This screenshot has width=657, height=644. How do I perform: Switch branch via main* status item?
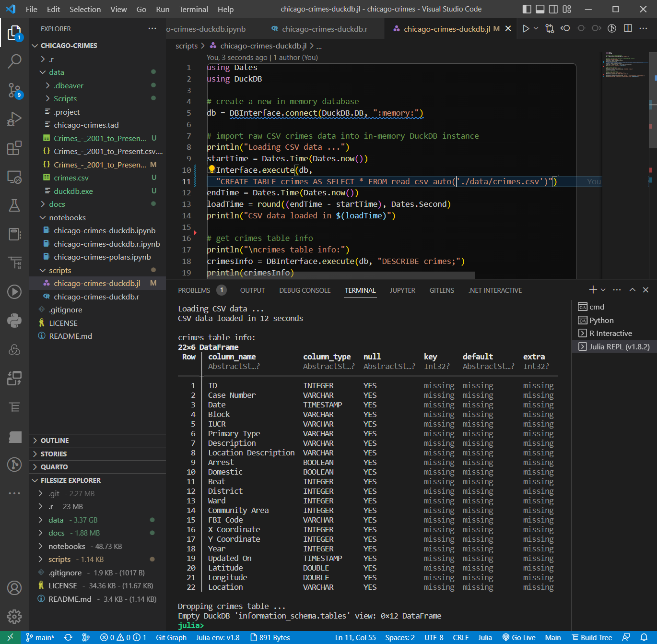(x=40, y=637)
